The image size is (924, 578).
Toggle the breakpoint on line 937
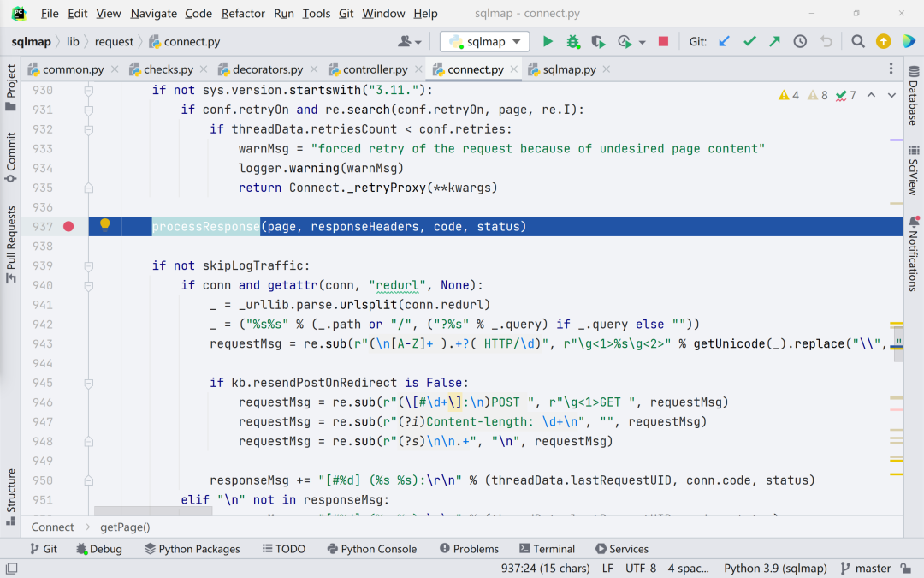pos(68,226)
